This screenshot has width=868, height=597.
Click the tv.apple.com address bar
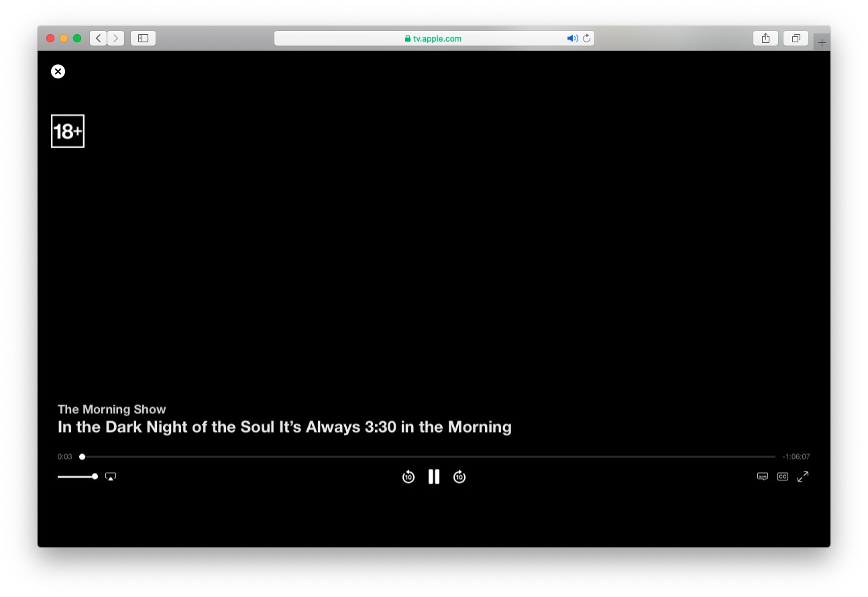click(434, 38)
